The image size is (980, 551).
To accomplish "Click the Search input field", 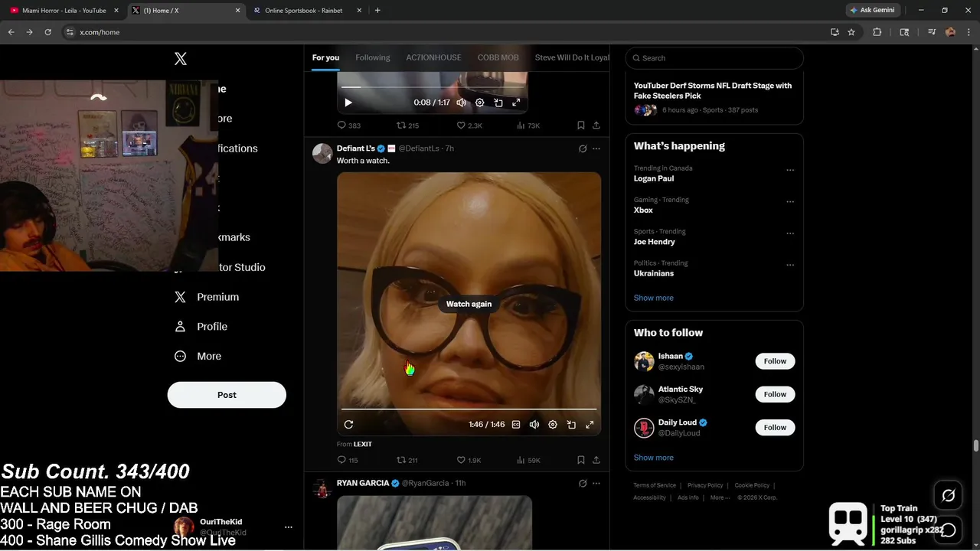I will coord(714,58).
